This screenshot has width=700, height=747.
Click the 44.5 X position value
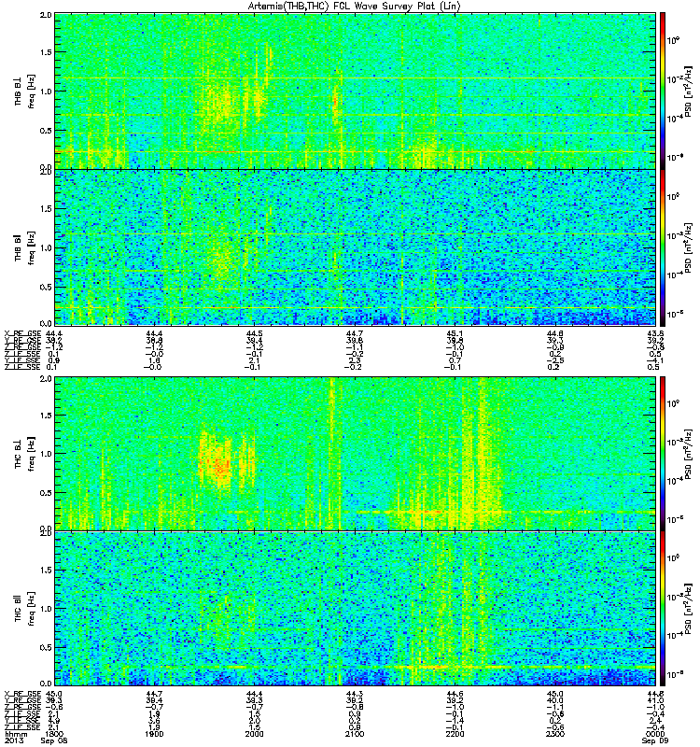(254, 334)
